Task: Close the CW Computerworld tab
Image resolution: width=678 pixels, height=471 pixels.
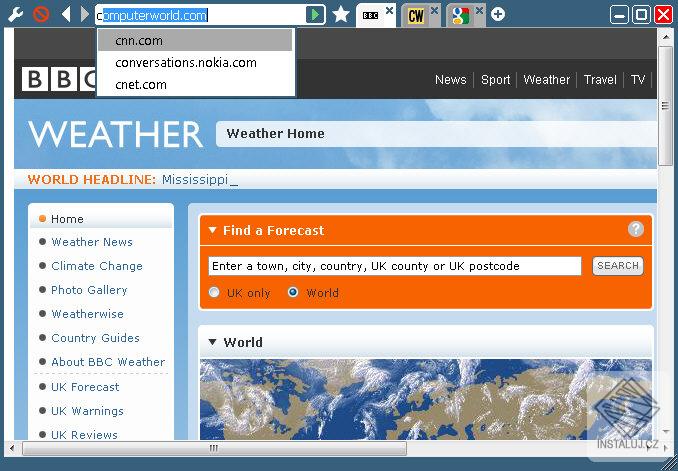Action: (435, 10)
